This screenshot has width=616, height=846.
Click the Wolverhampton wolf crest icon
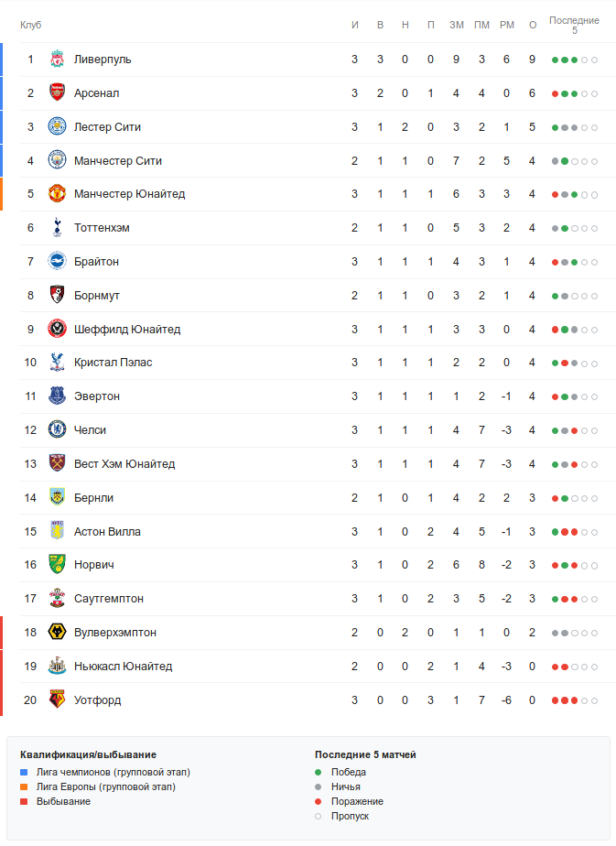coord(58,633)
